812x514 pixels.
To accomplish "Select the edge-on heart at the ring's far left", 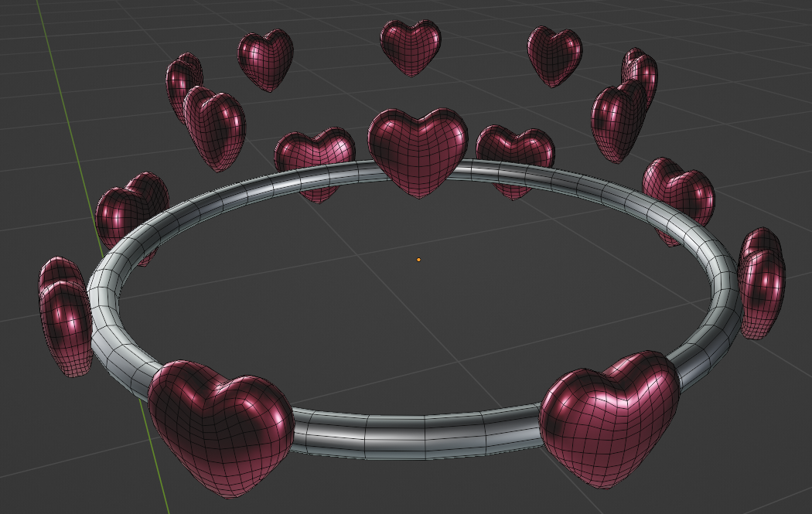I will (x=65, y=316).
